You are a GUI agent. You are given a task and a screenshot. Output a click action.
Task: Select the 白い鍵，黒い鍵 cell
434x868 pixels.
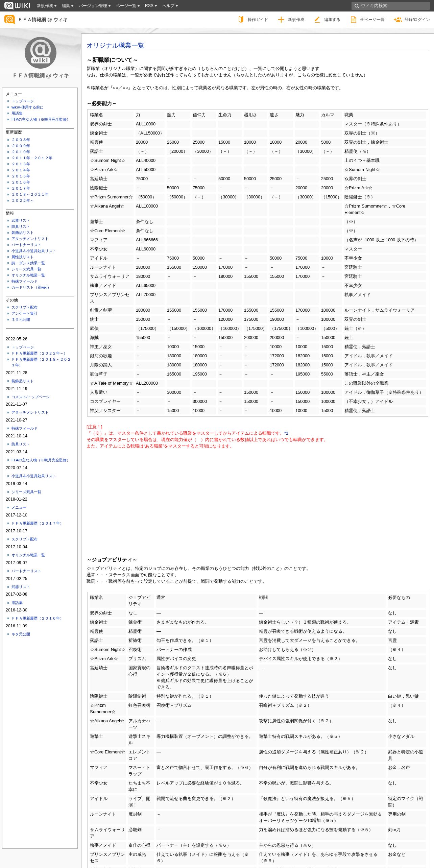[x=406, y=696]
